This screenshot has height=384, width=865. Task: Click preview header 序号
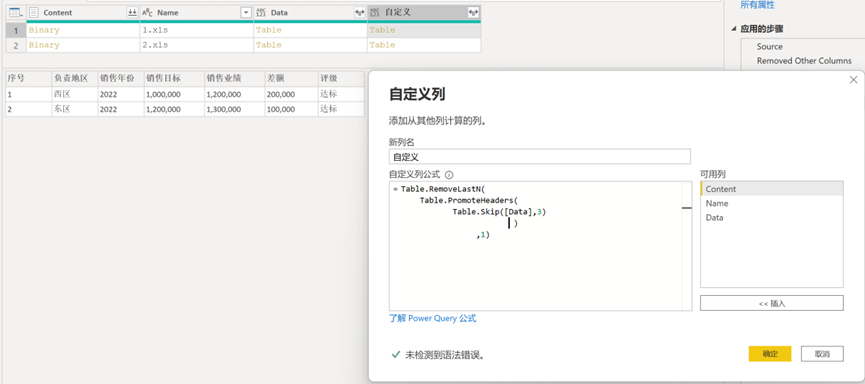pyautogui.click(x=28, y=78)
